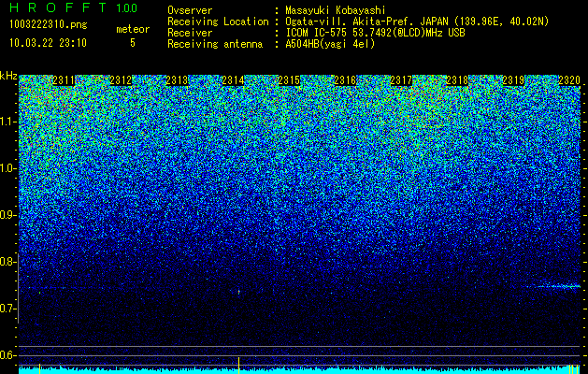Screen dimensions: 588x374
Task: Click the Receiving antenna label
Action: pos(215,44)
